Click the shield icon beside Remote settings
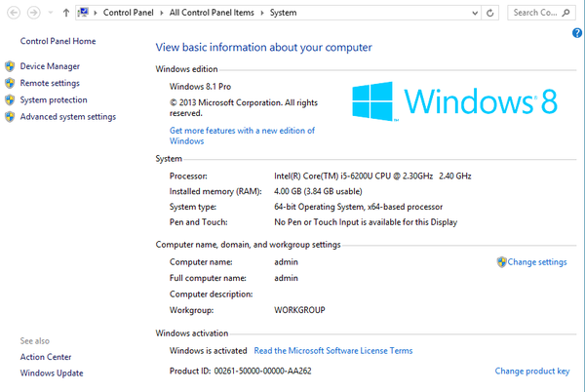 (10, 83)
